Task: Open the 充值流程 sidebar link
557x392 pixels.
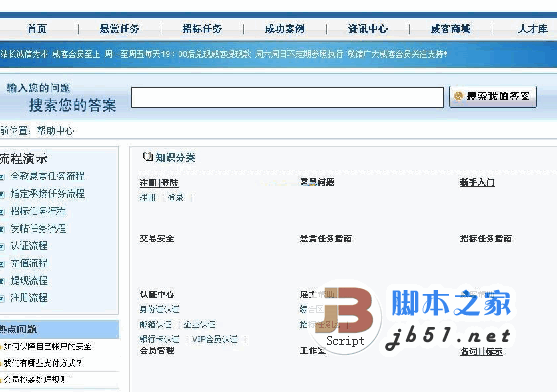Action: [29, 263]
